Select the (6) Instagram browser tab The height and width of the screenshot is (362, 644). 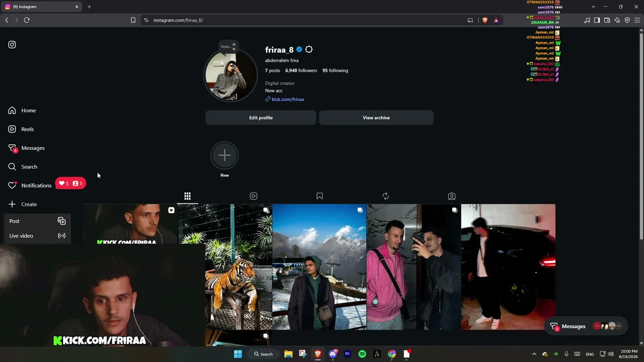point(41,7)
